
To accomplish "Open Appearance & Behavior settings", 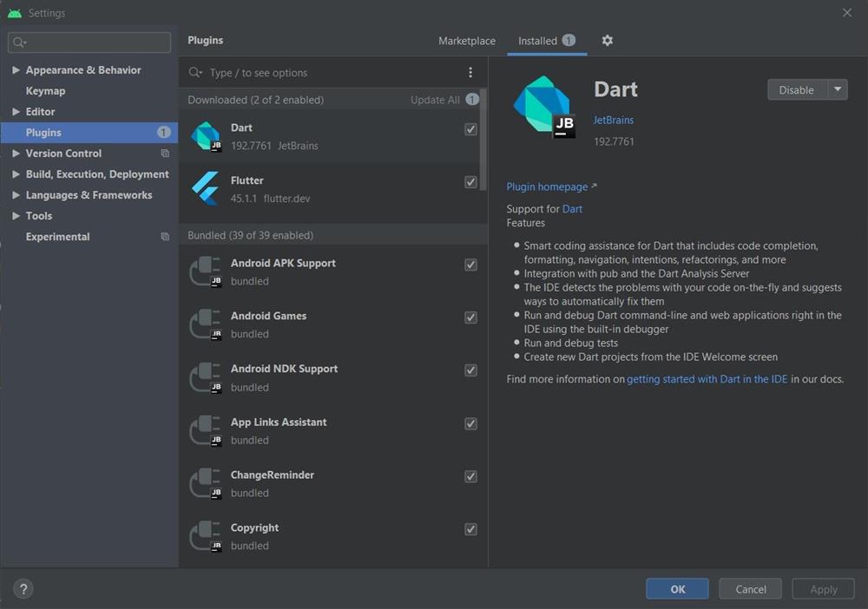I will [83, 69].
